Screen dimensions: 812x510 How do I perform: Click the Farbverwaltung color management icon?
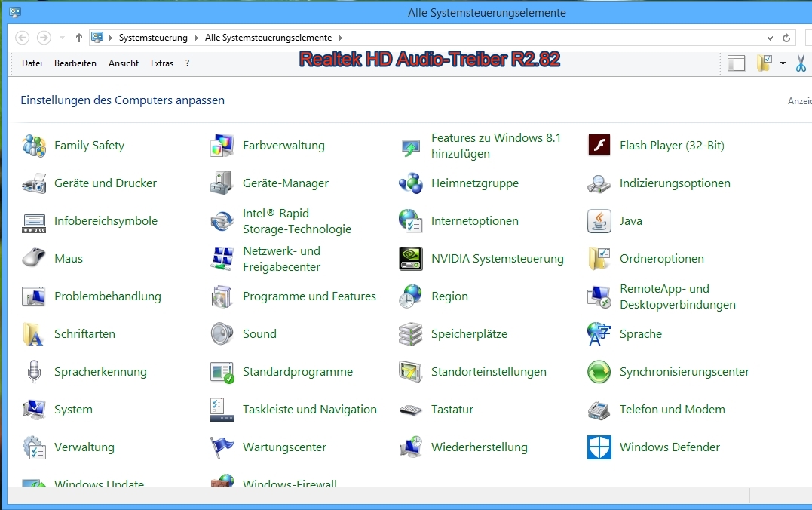(x=222, y=146)
